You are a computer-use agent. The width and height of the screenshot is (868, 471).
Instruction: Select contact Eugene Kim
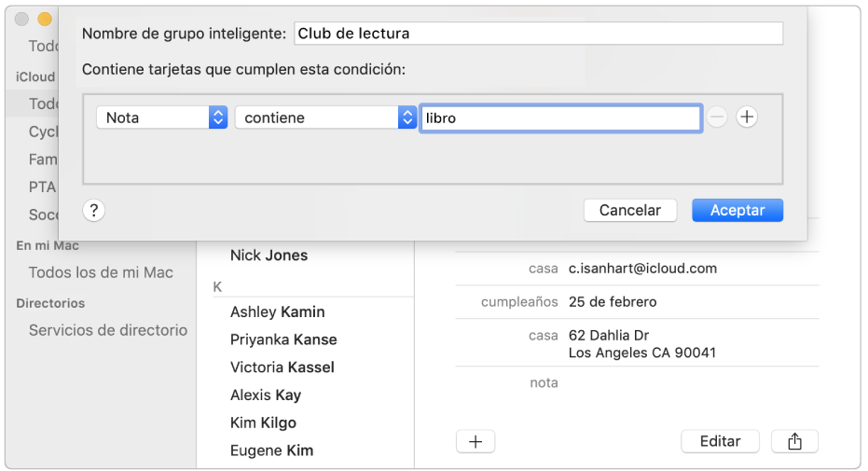point(272,450)
